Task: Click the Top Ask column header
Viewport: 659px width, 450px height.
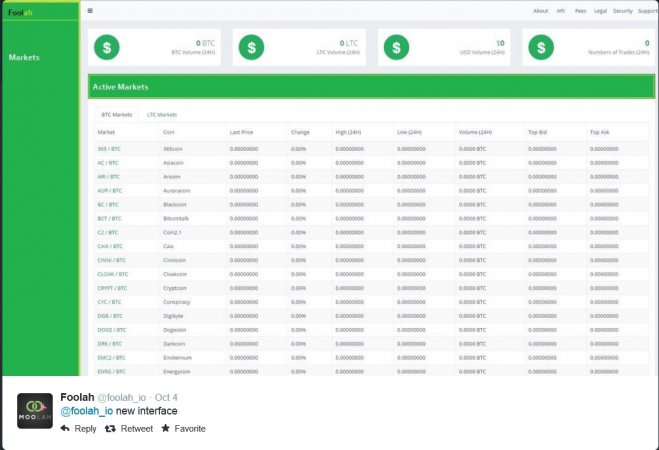Action: point(599,132)
